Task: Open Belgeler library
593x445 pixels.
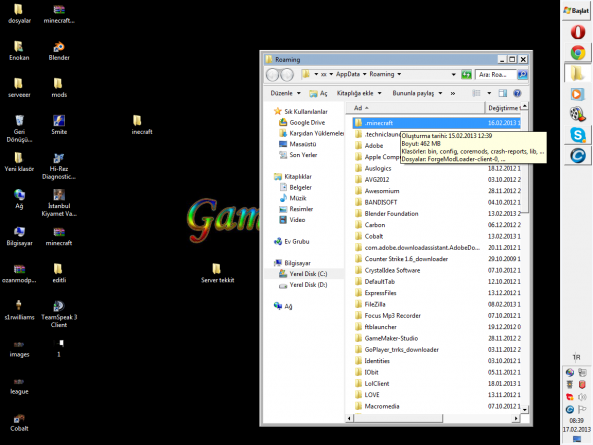Action: 295,187
